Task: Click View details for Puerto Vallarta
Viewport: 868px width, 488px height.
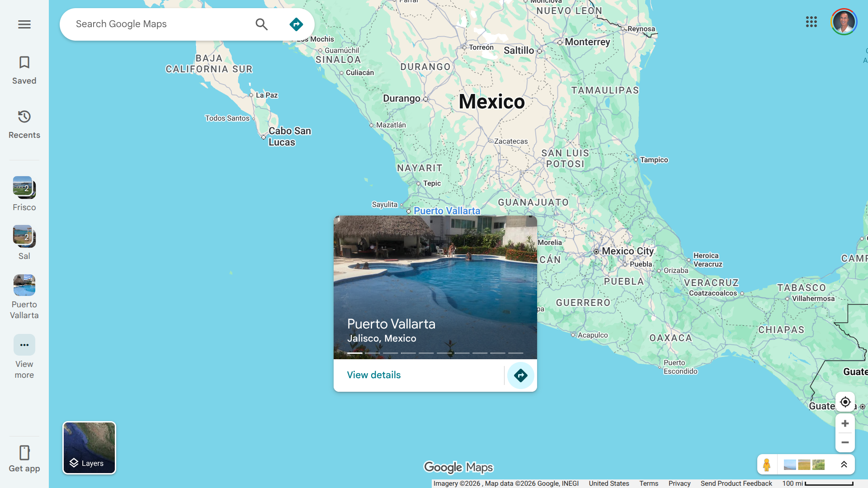Action: point(373,375)
